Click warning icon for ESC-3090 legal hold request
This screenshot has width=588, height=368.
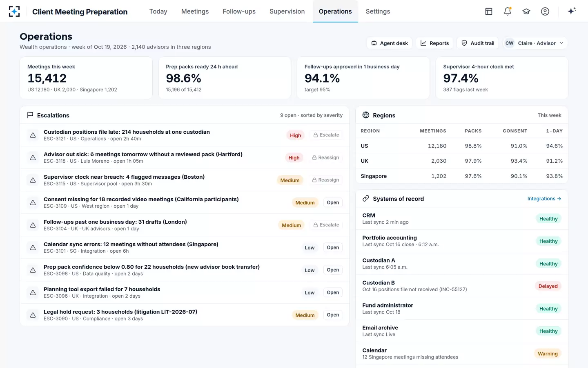33,315
